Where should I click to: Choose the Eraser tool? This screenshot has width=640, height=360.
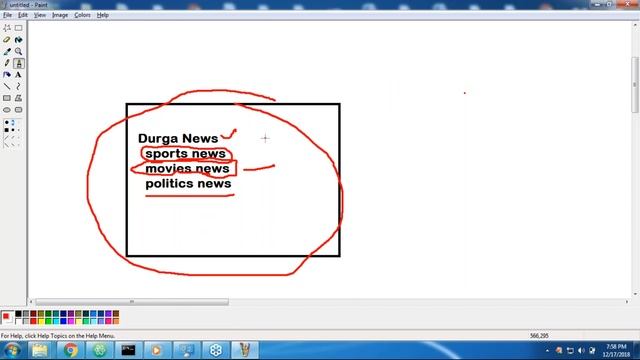pyautogui.click(x=7, y=40)
